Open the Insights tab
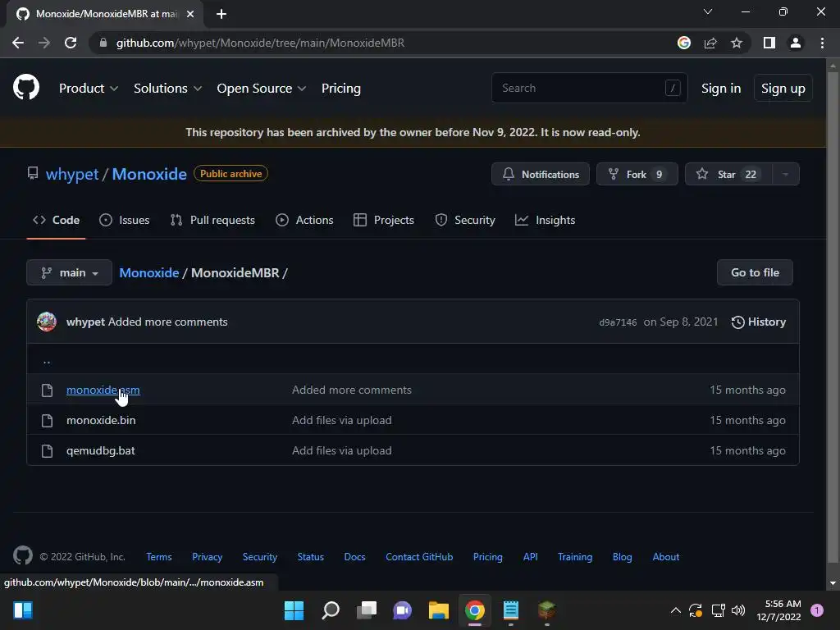Image resolution: width=840 pixels, height=630 pixels. pyautogui.click(x=545, y=220)
